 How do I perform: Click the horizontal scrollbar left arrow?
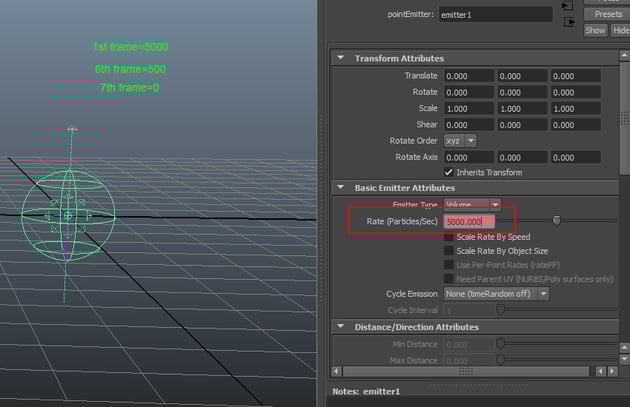337,371
